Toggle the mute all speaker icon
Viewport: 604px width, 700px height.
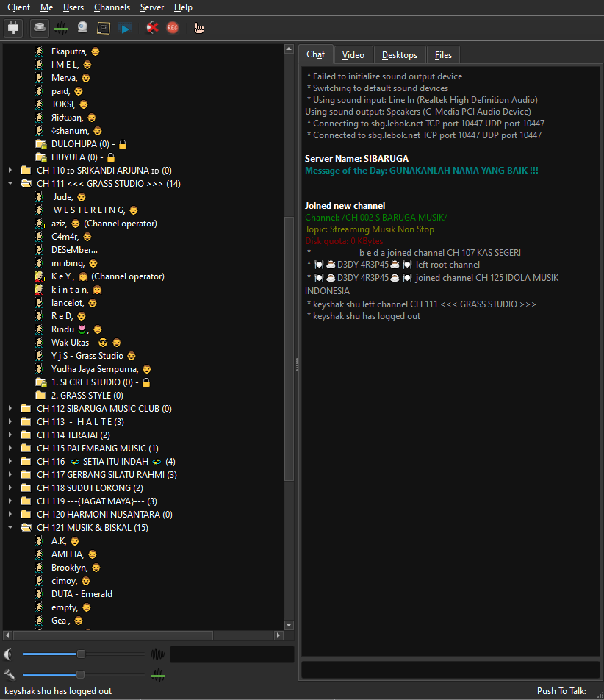pos(152,28)
